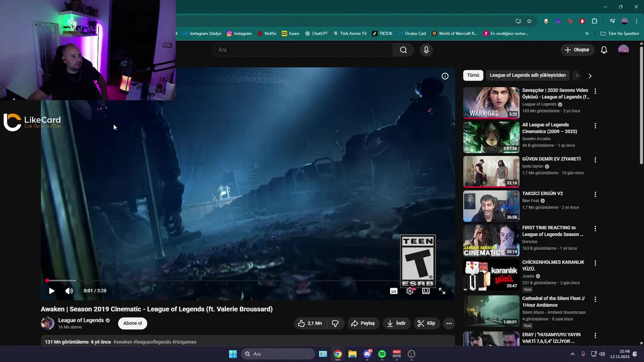Expand hidden bookmarks with double chevron
644x362 pixels.
587,34
